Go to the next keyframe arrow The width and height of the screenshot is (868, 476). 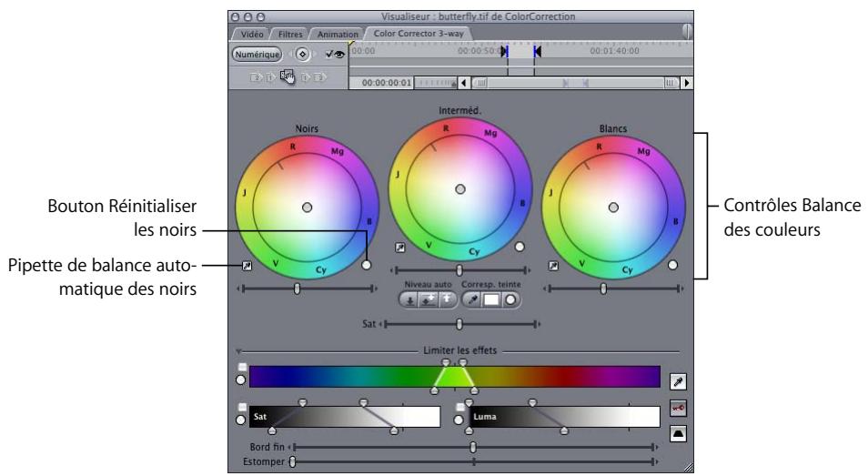click(x=315, y=55)
